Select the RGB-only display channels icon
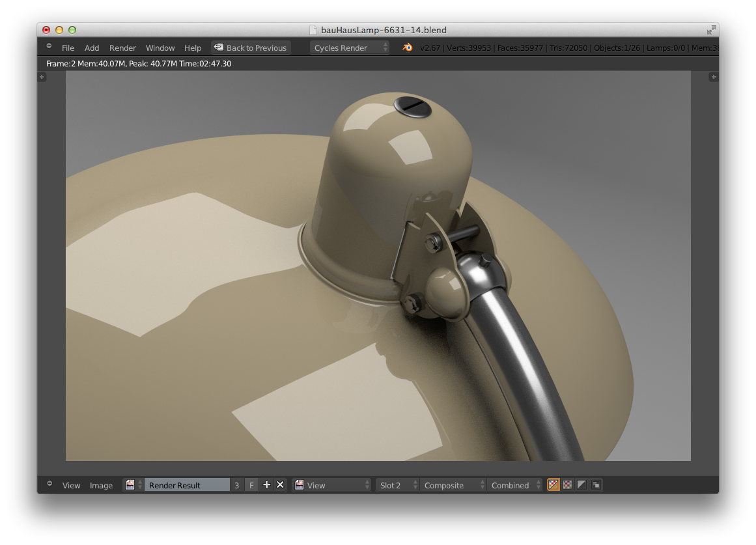The height and width of the screenshot is (545, 756). click(x=567, y=484)
